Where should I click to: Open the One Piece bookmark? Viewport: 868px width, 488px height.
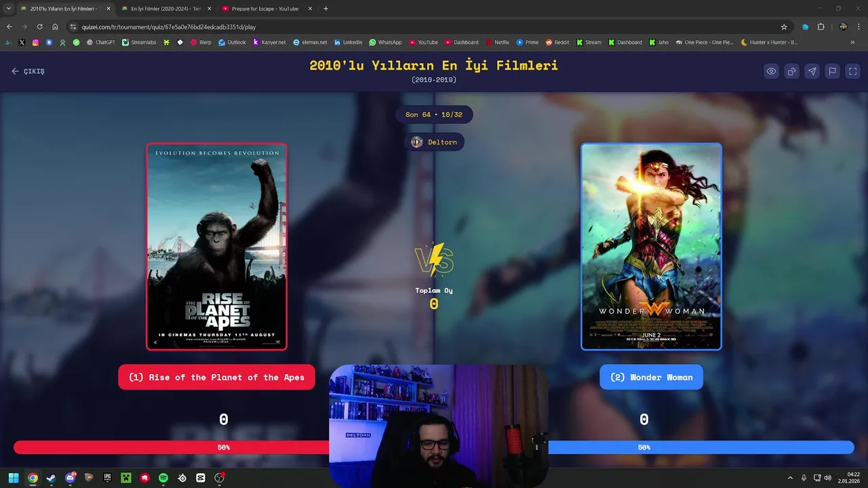tap(705, 42)
